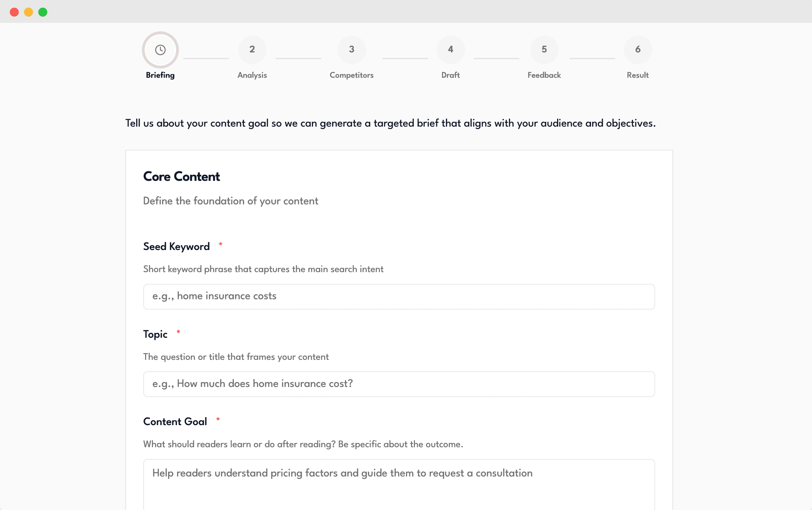Viewport: 812px width, 510px height.
Task: Select the step 4 circle above Draft
Action: (x=451, y=50)
